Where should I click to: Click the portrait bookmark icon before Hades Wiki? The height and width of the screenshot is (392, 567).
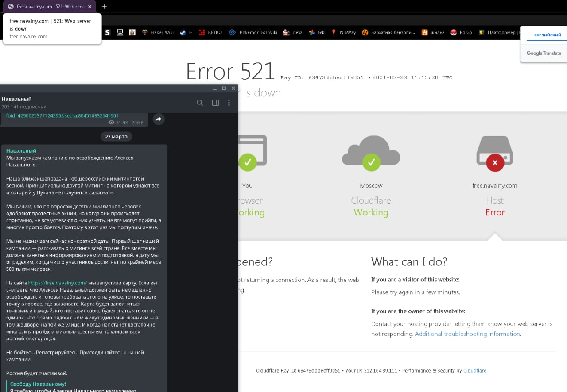coord(132,32)
